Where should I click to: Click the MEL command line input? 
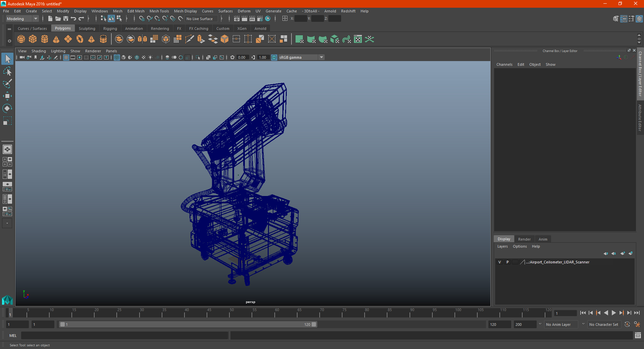(x=124, y=336)
